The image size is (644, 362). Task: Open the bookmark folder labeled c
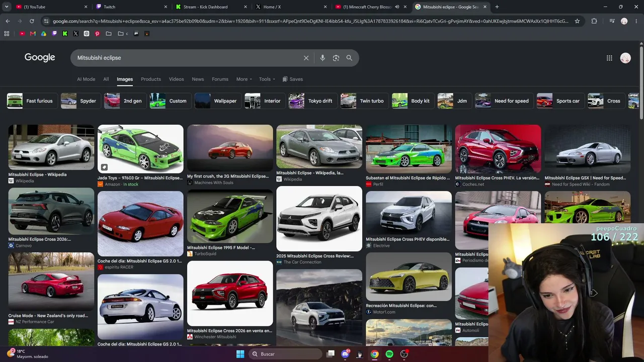(x=123, y=34)
